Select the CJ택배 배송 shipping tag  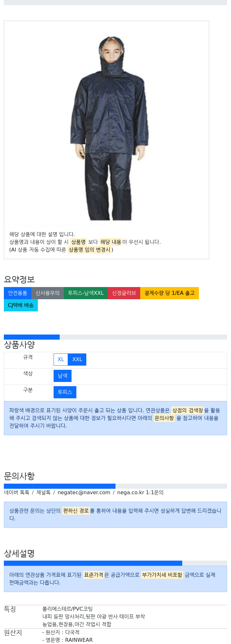pyautogui.click(x=21, y=305)
